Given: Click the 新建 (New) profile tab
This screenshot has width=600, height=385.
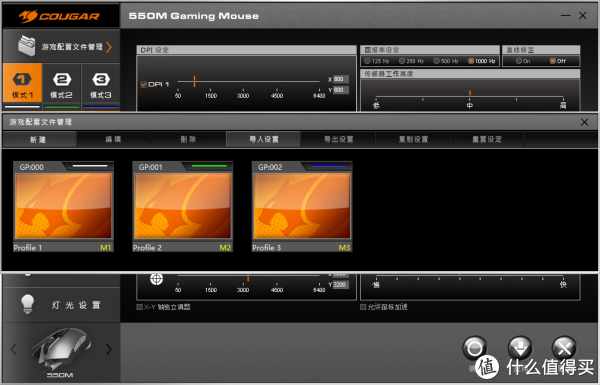Looking at the screenshot, I should 39,139.
